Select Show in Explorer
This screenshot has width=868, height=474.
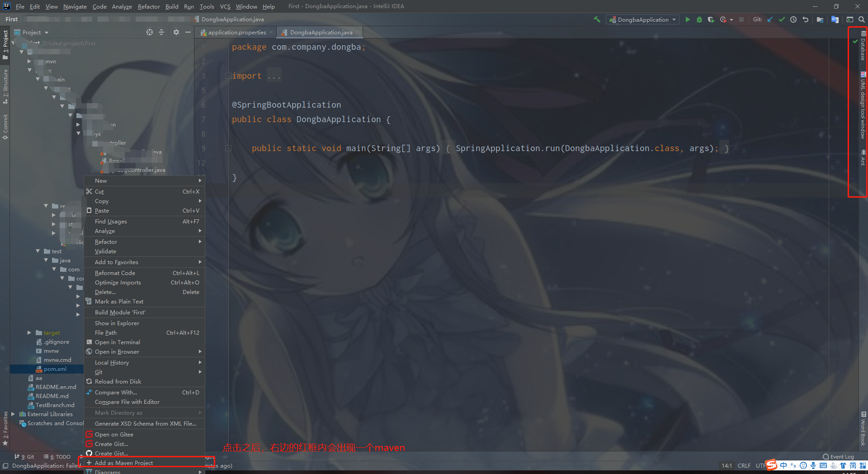coord(145,323)
